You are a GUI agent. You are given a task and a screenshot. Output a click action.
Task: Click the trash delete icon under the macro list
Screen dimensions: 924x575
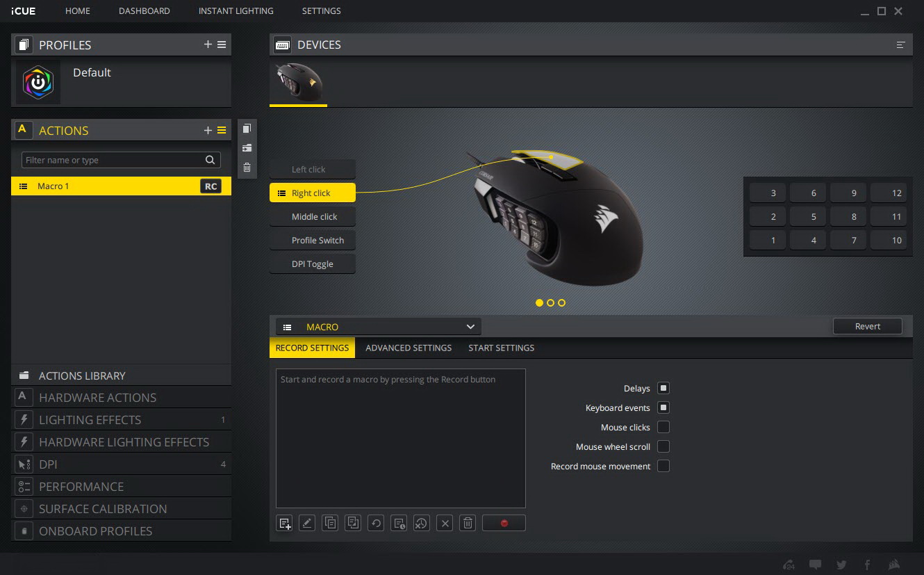(468, 523)
